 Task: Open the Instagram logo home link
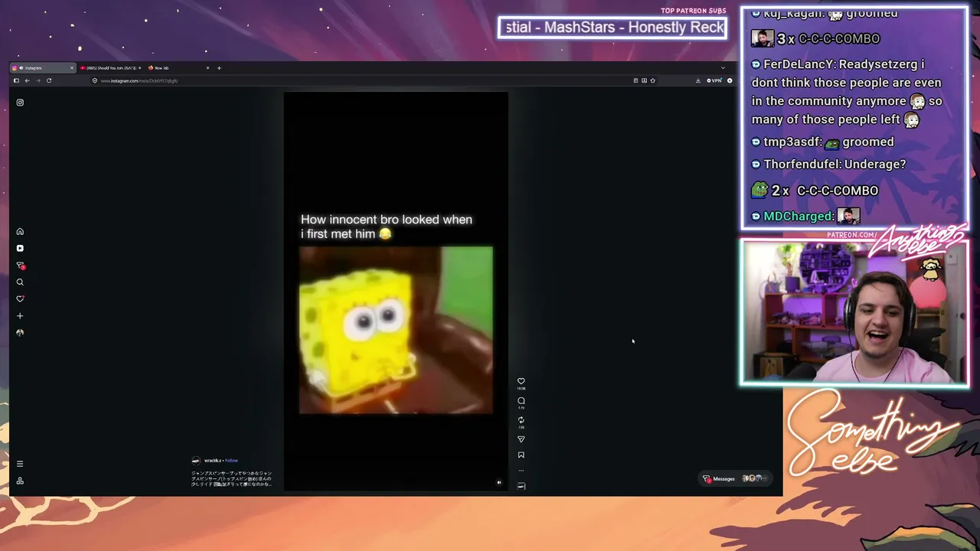point(20,103)
